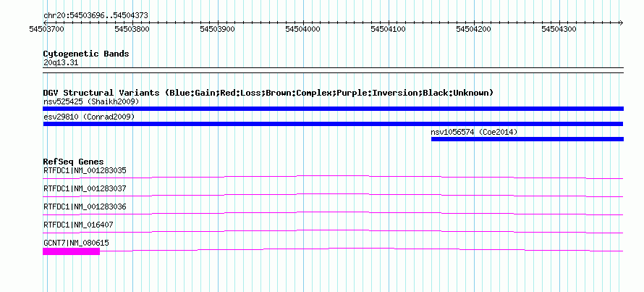
Task: Click the right arrow end of the ruler
Action: 621,22
